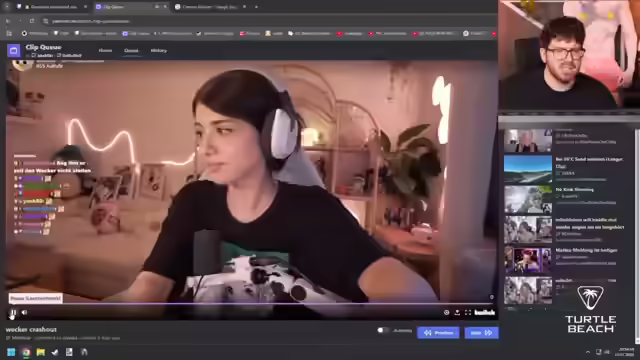Play the 'Bei 35°C' sand clip thumbnail
640x360 pixels.
click(528, 169)
